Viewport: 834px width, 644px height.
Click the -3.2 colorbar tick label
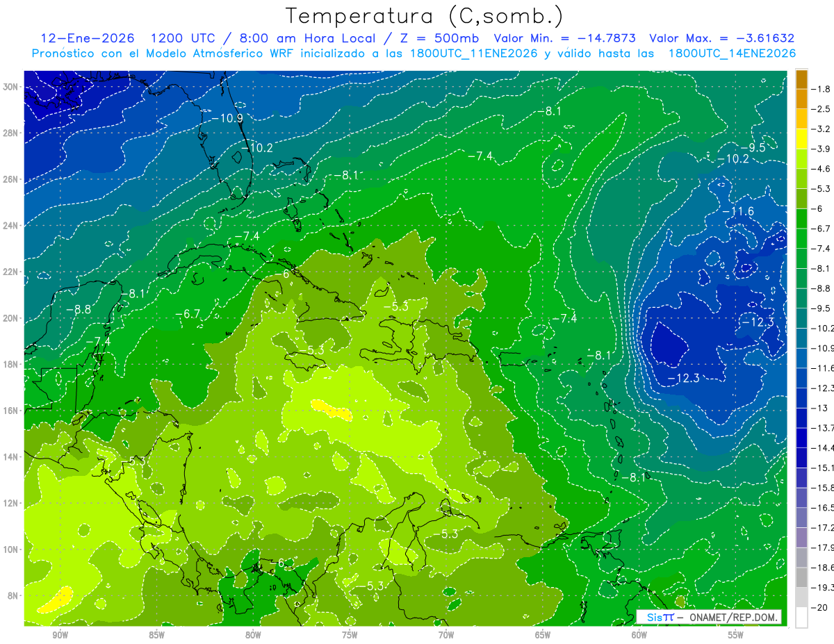coord(821,129)
